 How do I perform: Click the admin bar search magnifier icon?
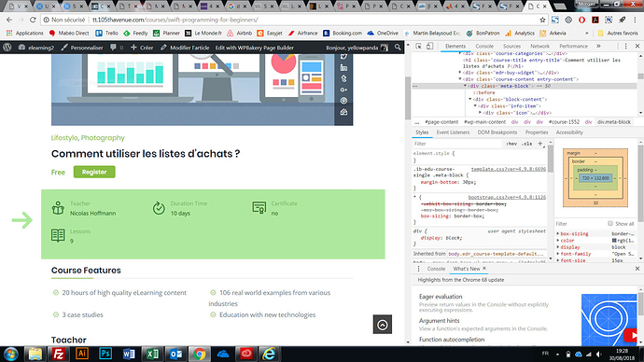coord(398,48)
